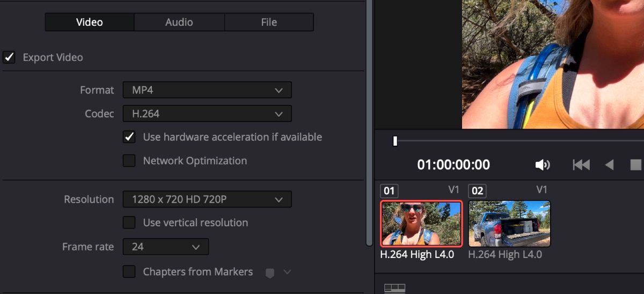Select clip 01 thumbnail of hiker
Image resolution: width=644 pixels, height=294 pixels.
coord(421,224)
